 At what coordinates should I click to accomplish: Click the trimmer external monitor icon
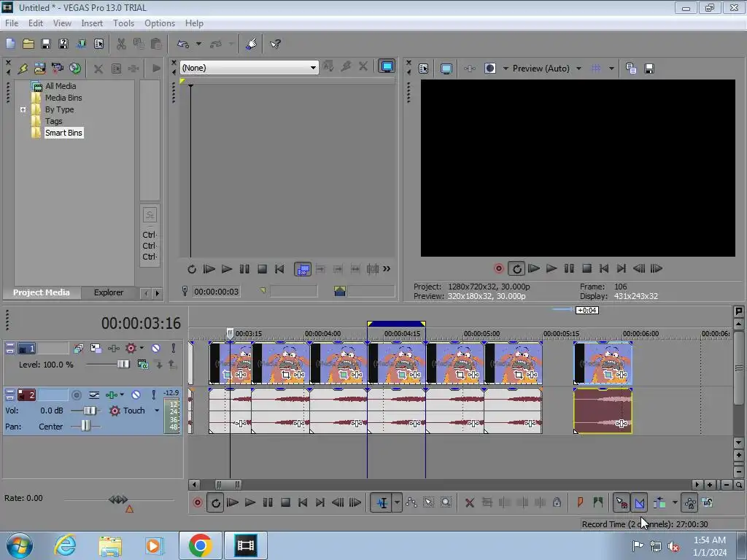pyautogui.click(x=387, y=66)
